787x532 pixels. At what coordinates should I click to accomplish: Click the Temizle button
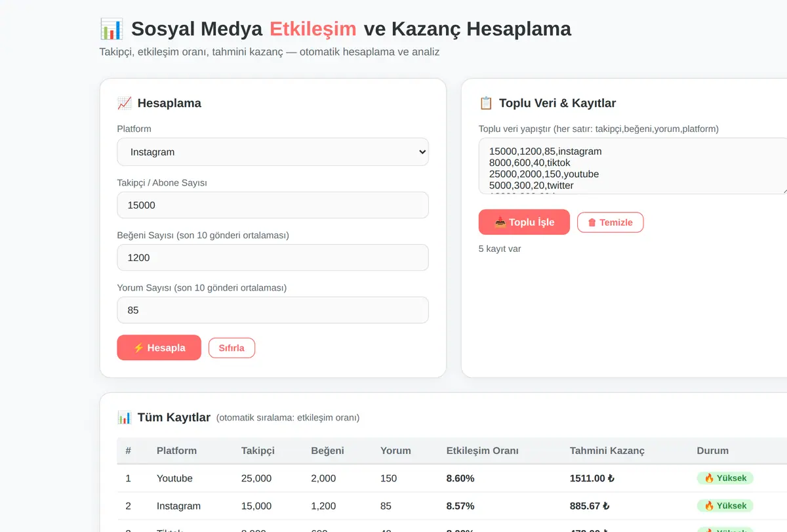point(610,222)
